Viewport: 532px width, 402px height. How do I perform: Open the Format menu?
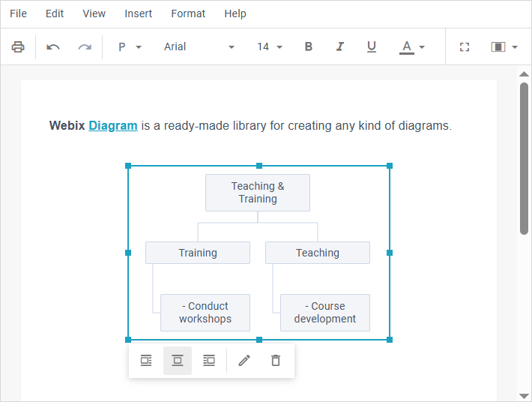click(188, 13)
